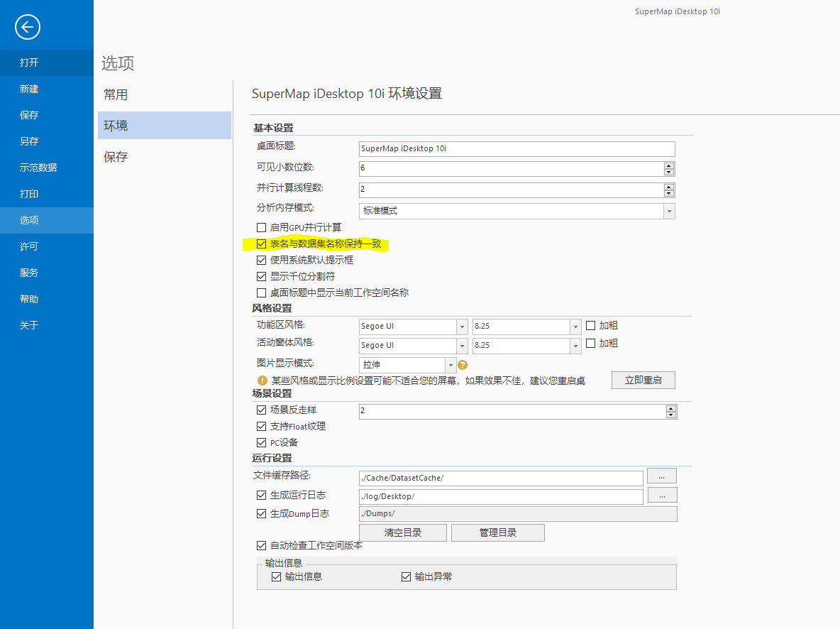Browse log path with ... button

coord(662,495)
